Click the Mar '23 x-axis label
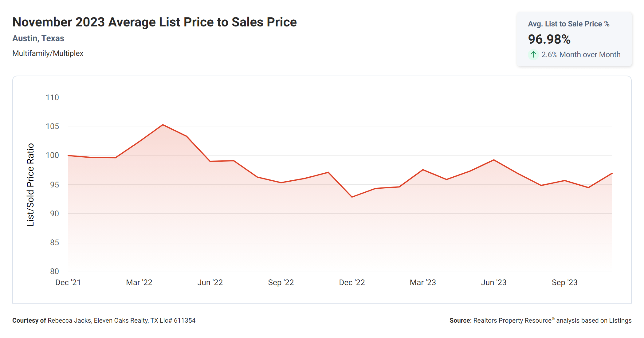Image resolution: width=644 pixels, height=338 pixels. (423, 283)
